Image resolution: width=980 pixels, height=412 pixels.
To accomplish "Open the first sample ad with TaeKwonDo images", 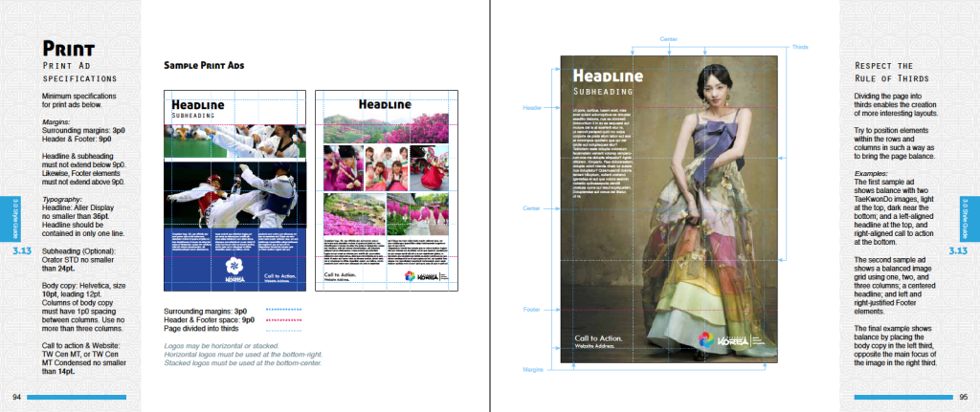I will click(x=234, y=190).
